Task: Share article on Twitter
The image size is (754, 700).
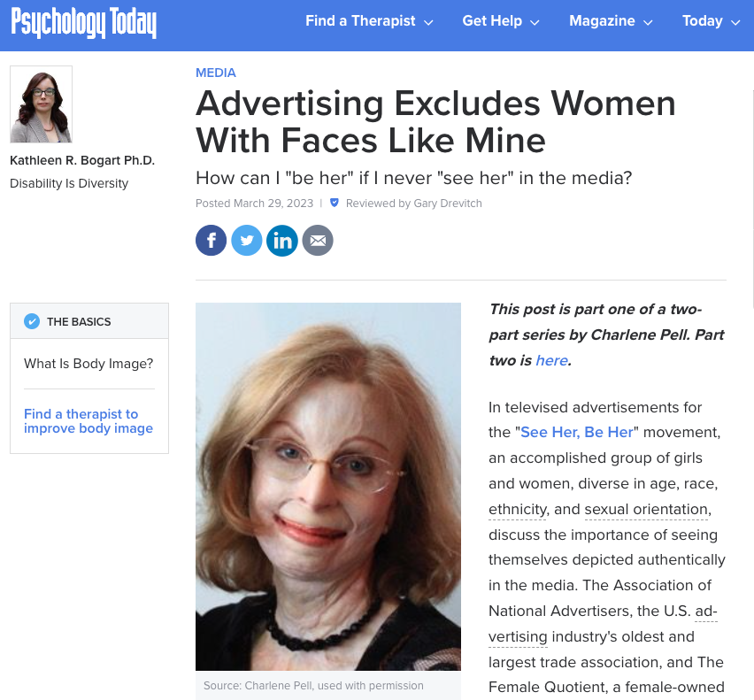Action: pos(247,240)
